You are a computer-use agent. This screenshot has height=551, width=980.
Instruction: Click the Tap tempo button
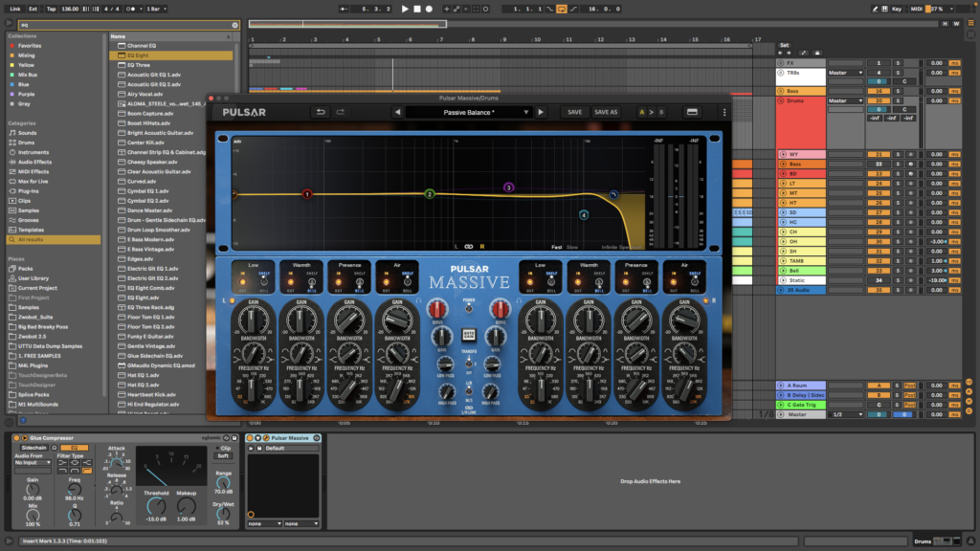point(52,9)
